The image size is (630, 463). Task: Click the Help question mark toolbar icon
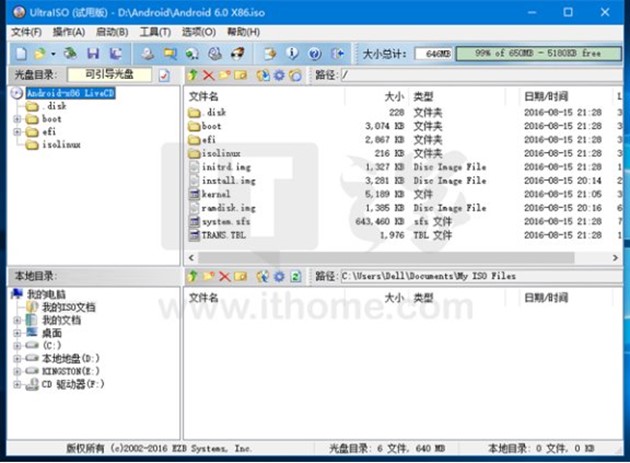point(314,53)
